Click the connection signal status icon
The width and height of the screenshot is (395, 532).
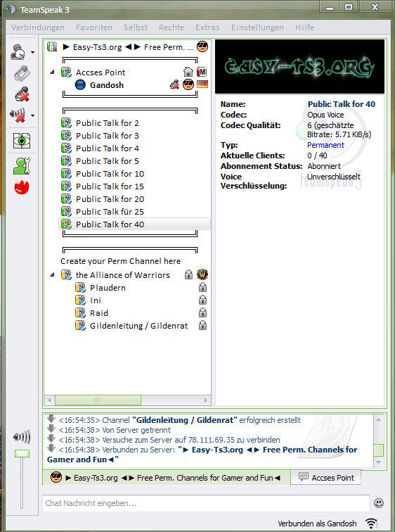coord(371,524)
